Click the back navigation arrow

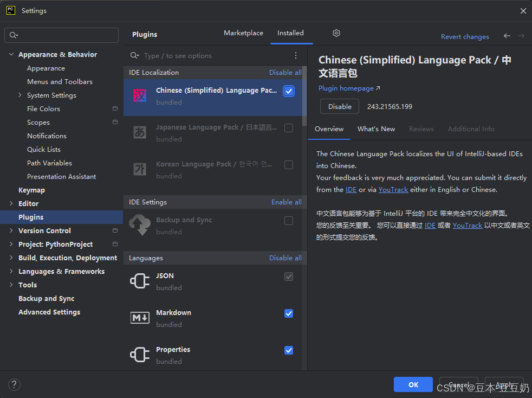tap(507, 36)
